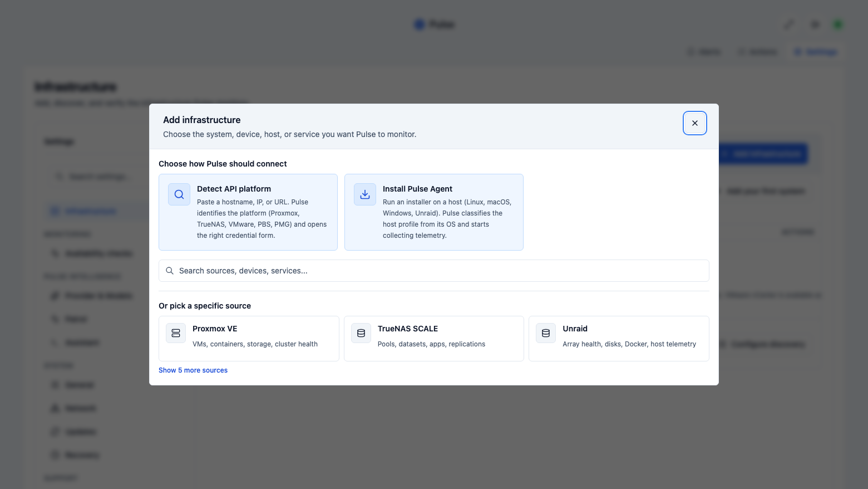Click the TrueNAS SCALE database icon
This screenshot has width=868, height=489.
pos(361,333)
